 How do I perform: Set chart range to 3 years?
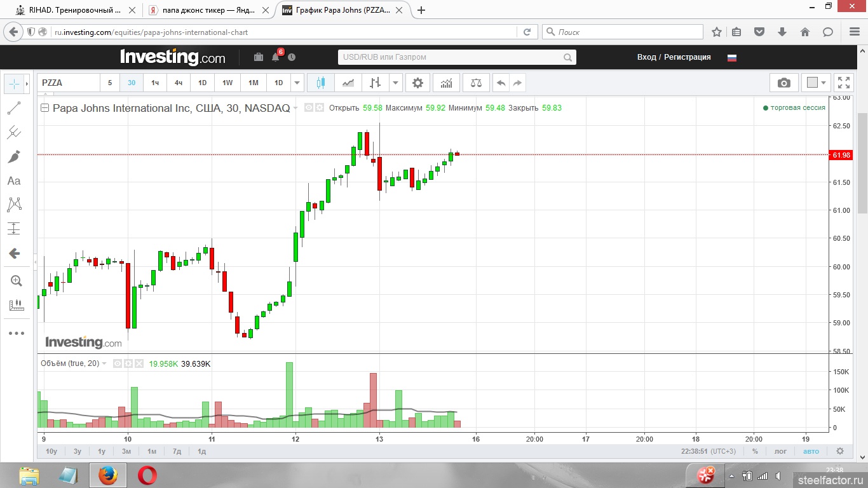pyautogui.click(x=78, y=451)
